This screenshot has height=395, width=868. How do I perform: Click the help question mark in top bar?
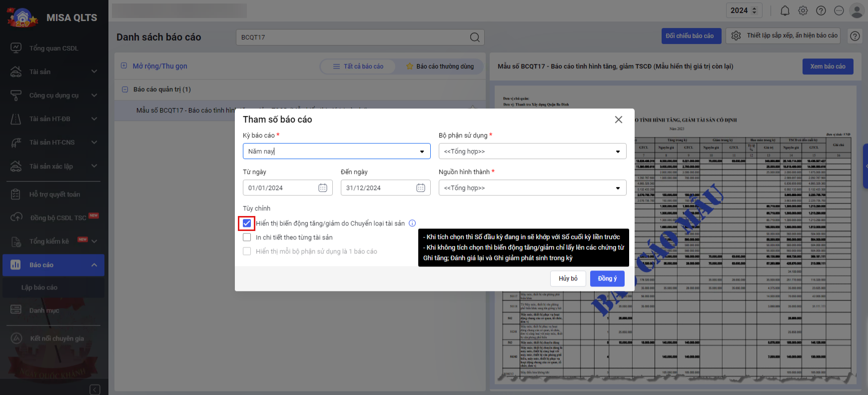[821, 10]
